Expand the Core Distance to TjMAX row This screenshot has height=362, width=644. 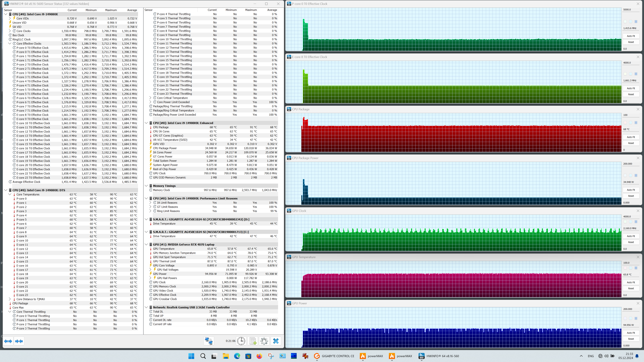click(x=10, y=299)
